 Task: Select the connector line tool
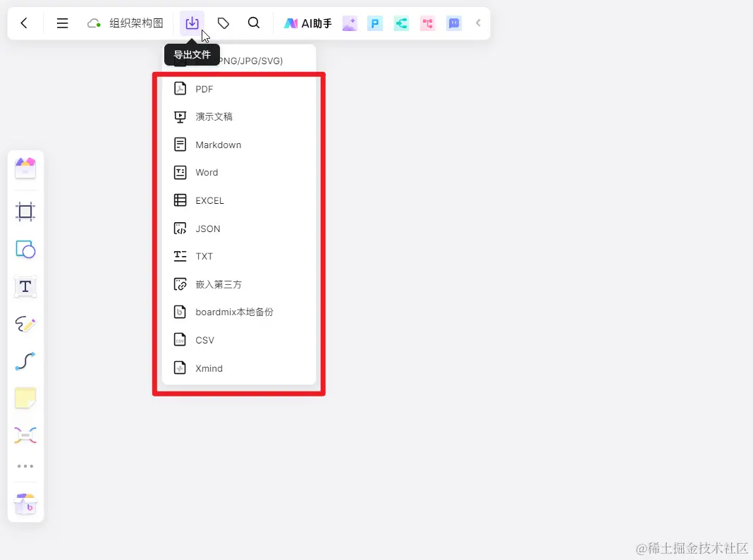click(25, 361)
